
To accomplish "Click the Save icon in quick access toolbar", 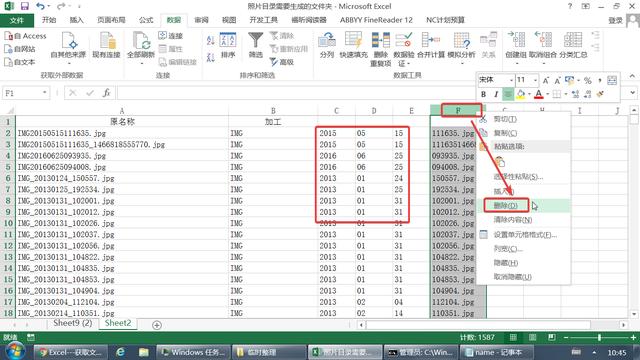I will [25, 6].
